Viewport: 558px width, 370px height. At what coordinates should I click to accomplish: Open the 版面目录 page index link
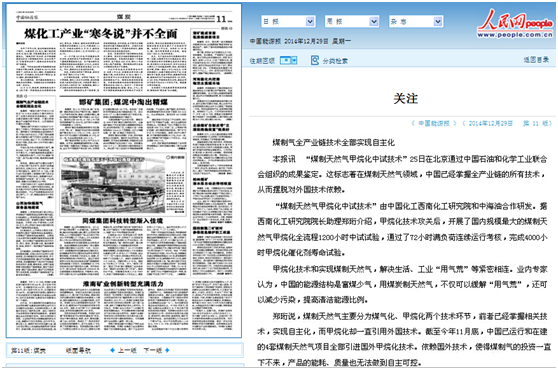(536, 60)
